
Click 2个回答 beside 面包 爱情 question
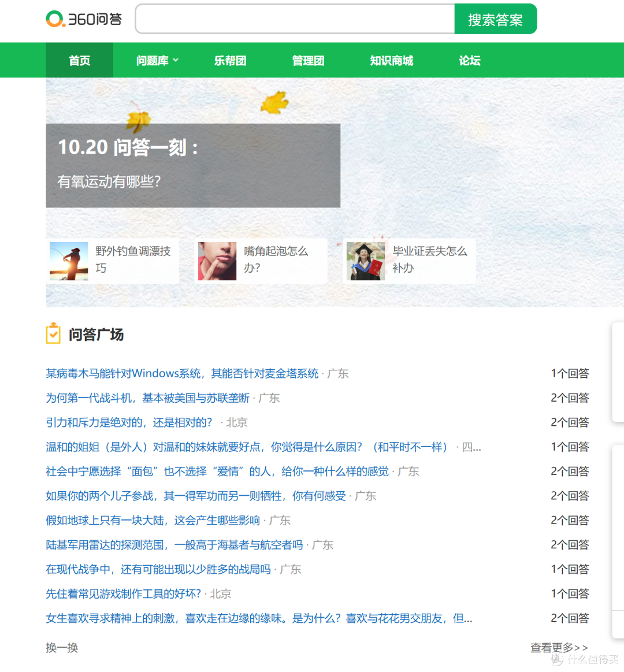coord(570,471)
